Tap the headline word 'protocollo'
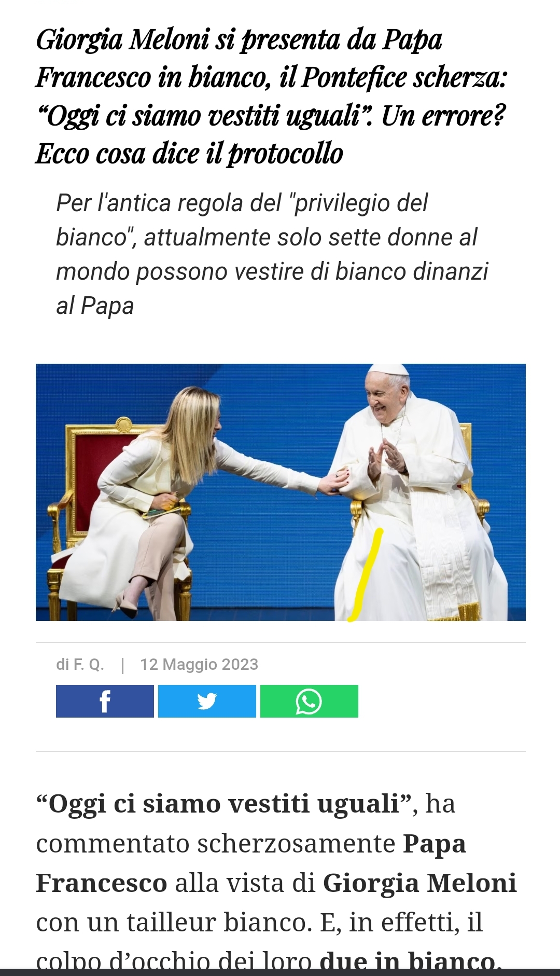560x976 pixels. click(286, 154)
